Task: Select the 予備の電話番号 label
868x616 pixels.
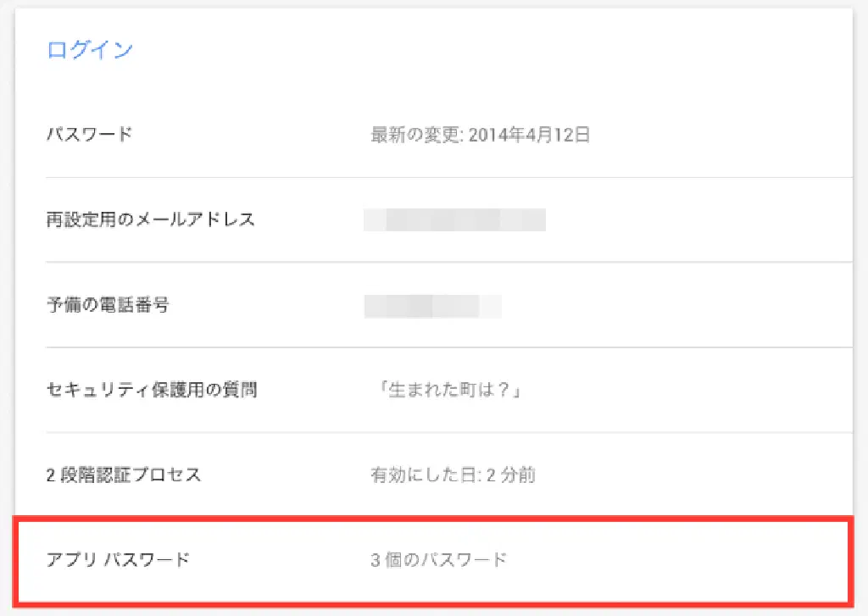Action: point(108,305)
